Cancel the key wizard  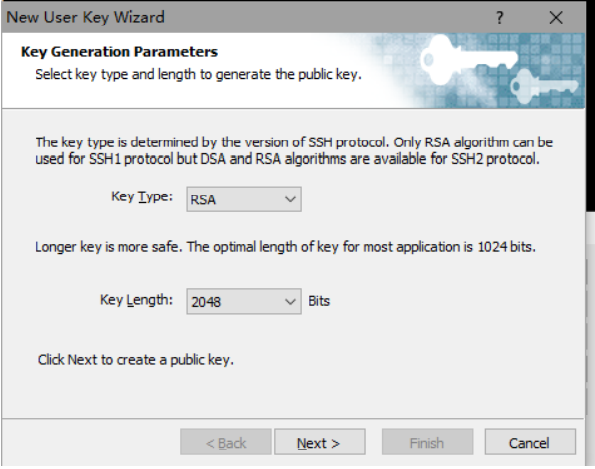[530, 442]
